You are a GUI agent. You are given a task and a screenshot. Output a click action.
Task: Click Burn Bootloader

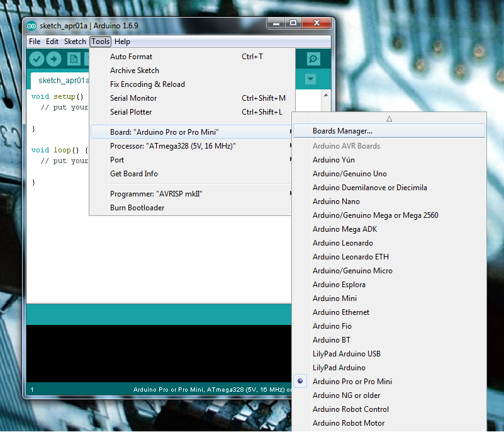click(x=192, y=208)
